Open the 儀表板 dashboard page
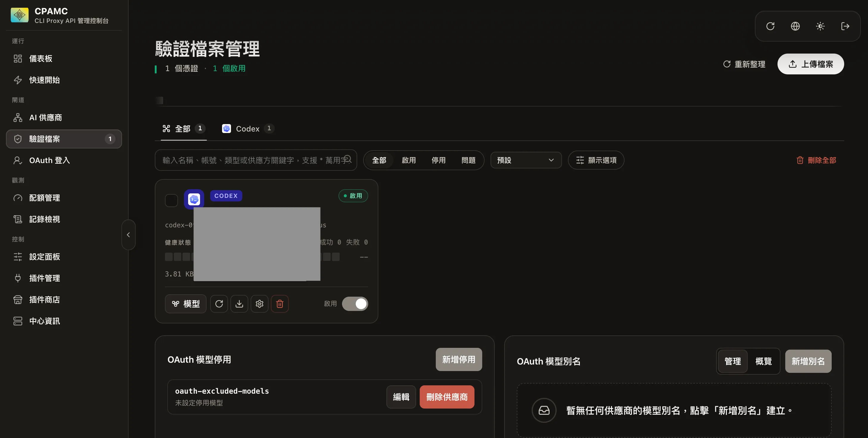The width and height of the screenshot is (868, 438). tap(64, 59)
